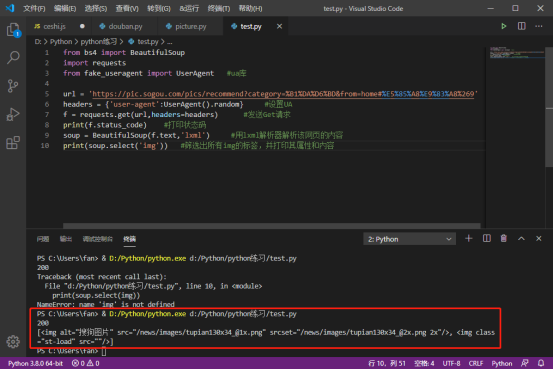The image size is (553, 370).
Task: Show errors and warnings count in status bar
Action: 85,363
